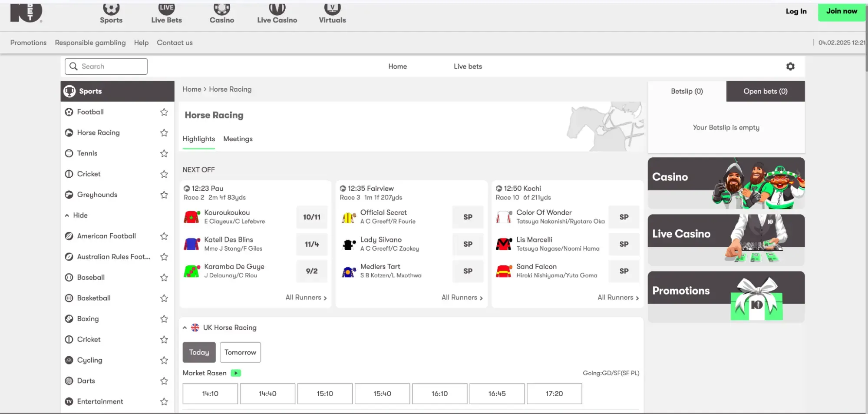
Task: Open the Open bets (0) tab
Action: click(766, 91)
